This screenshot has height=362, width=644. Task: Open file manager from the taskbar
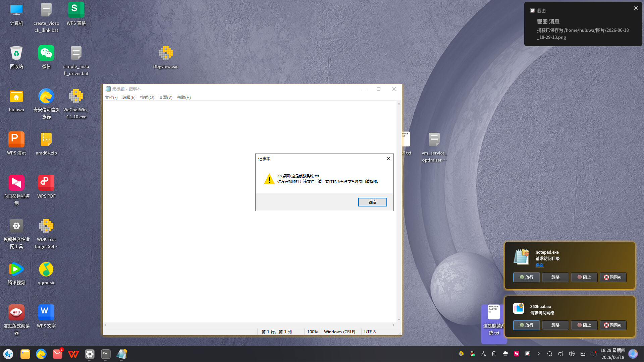click(x=25, y=354)
